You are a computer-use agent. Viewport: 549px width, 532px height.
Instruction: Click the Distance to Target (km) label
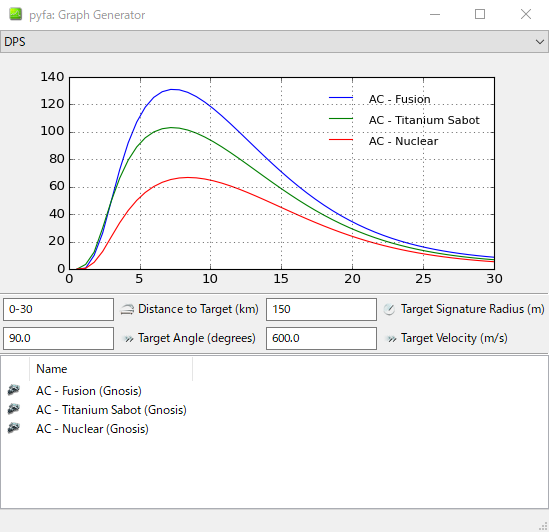[198, 309]
